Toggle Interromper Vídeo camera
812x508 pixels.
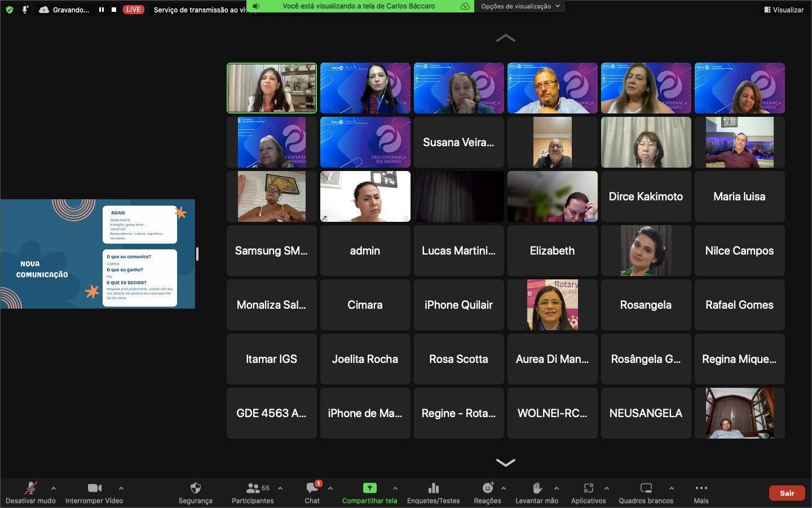[94, 489]
